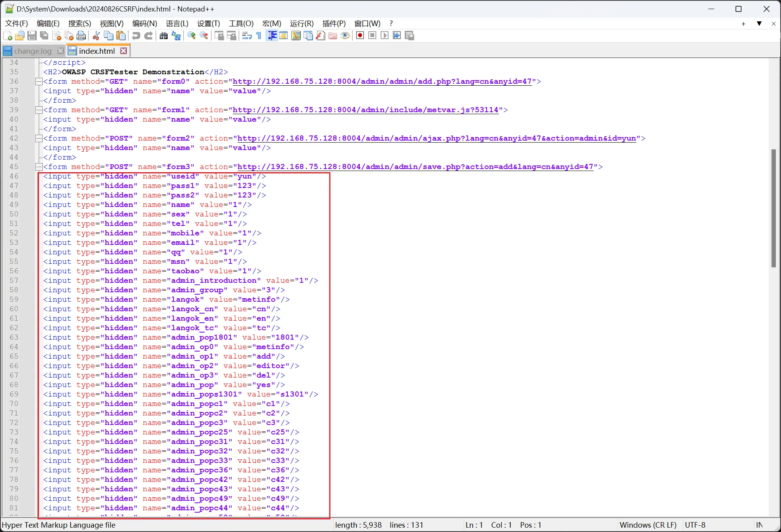Open the Replace dialog toolbar icon
This screenshot has width=781, height=532.
click(x=176, y=36)
